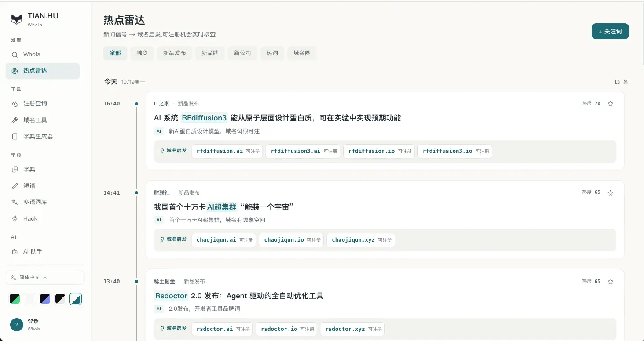Choose the black-green theme swatch
Image resolution: width=644 pixels, height=341 pixels.
click(15, 299)
